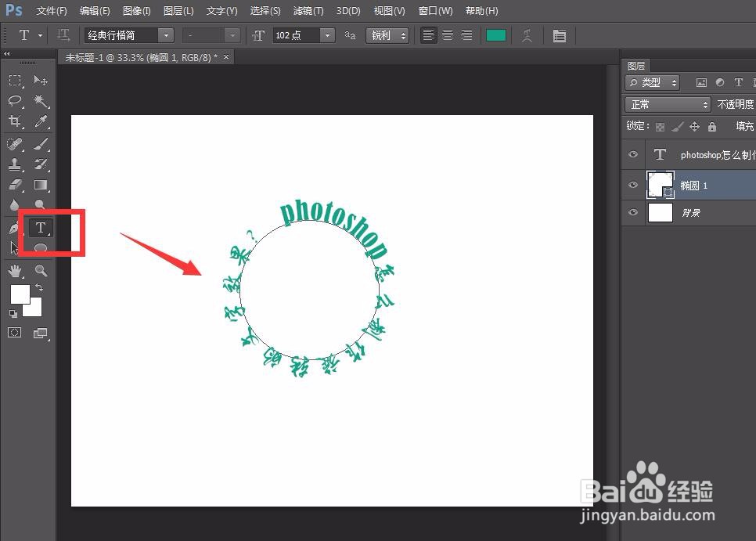Right align the text
Screen dimensions: 756x541
pos(466,35)
